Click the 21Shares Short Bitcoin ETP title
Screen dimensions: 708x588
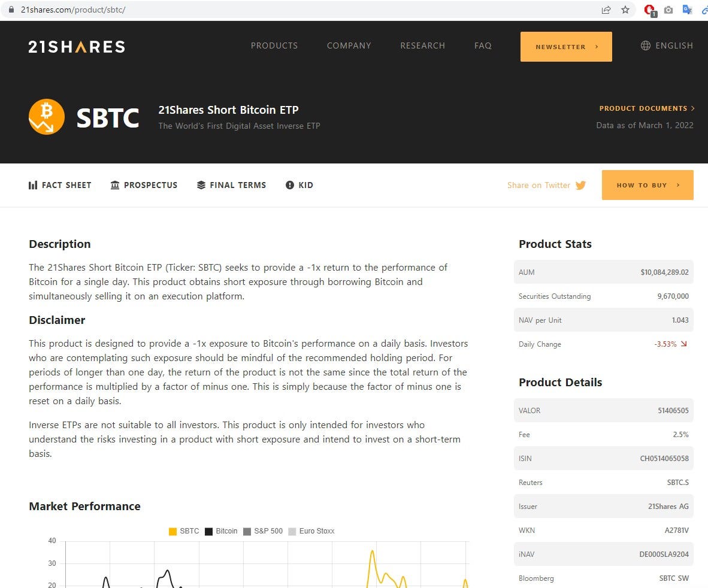click(x=228, y=110)
